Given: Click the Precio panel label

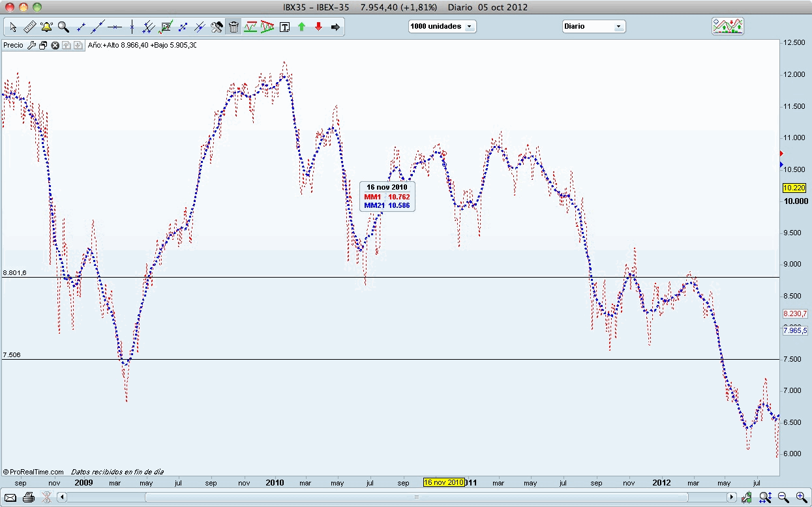Looking at the screenshot, I should click(x=13, y=45).
